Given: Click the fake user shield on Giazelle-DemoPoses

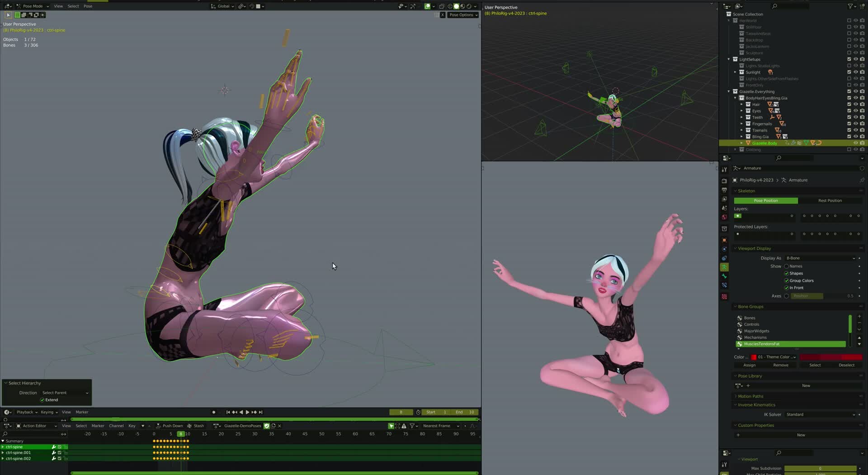Looking at the screenshot, I should pos(267,426).
